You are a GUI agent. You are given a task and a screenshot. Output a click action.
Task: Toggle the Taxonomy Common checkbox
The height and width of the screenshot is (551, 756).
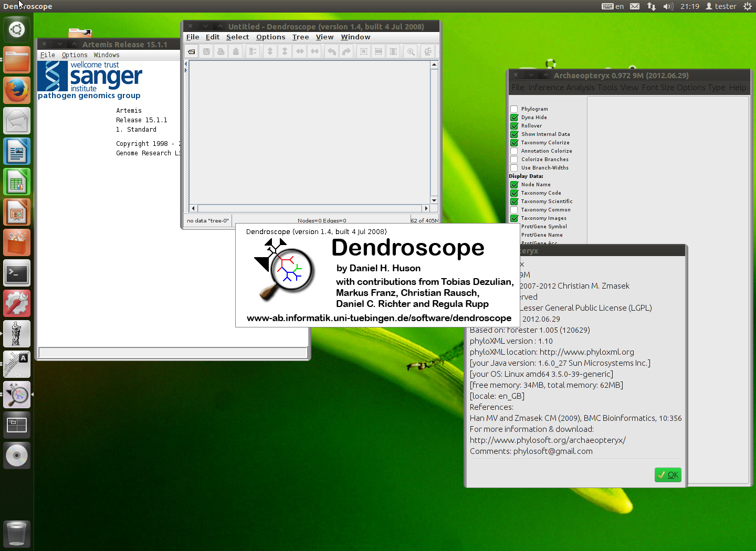(x=514, y=210)
